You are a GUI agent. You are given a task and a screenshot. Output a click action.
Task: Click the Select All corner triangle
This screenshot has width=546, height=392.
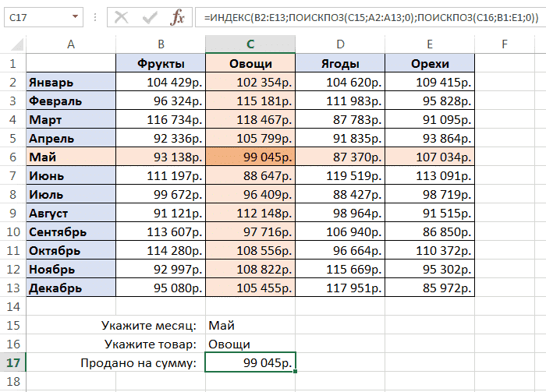[17, 44]
